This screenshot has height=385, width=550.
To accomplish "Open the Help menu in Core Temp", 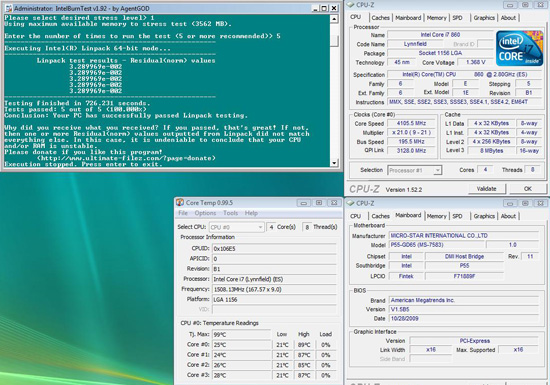I will [251, 213].
